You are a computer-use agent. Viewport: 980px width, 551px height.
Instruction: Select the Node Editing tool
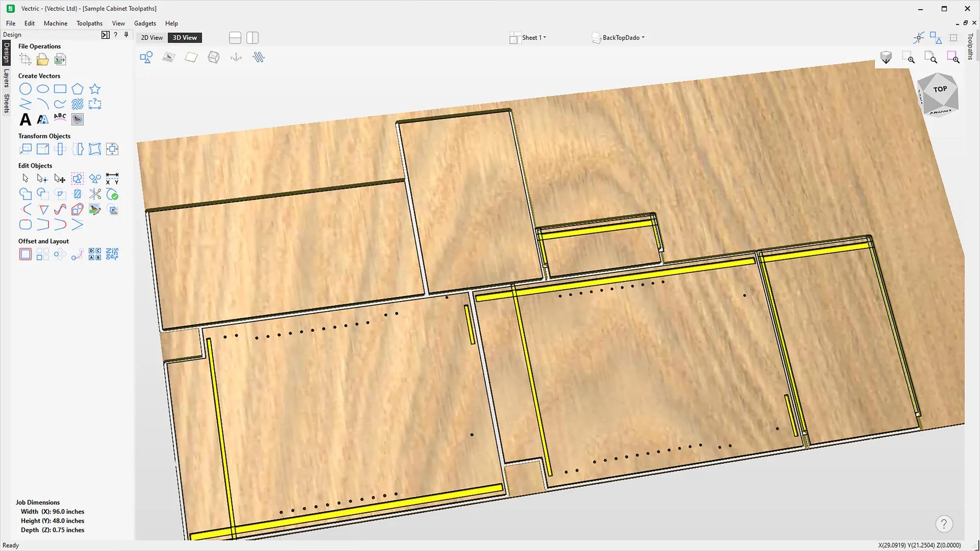point(43,178)
